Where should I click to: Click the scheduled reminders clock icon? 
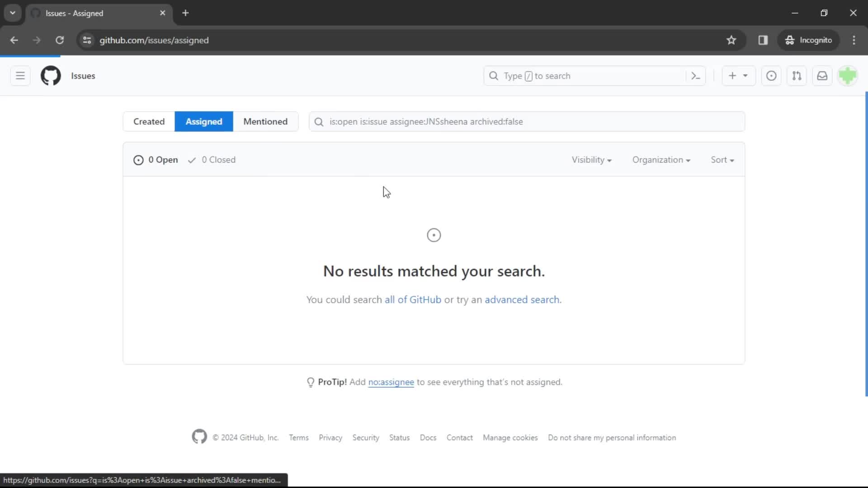click(771, 75)
